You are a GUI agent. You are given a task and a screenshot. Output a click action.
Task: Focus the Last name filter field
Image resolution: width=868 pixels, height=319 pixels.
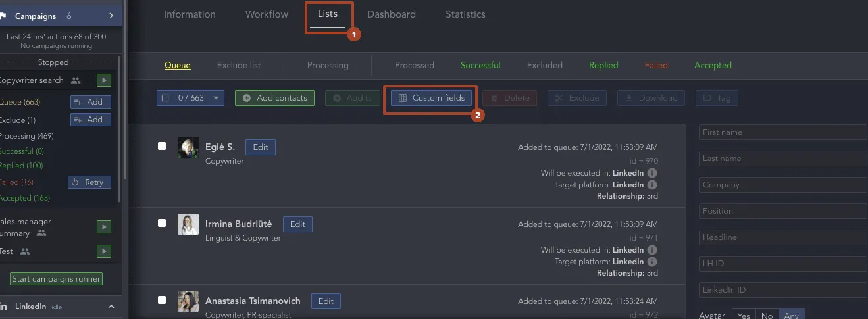point(783,159)
